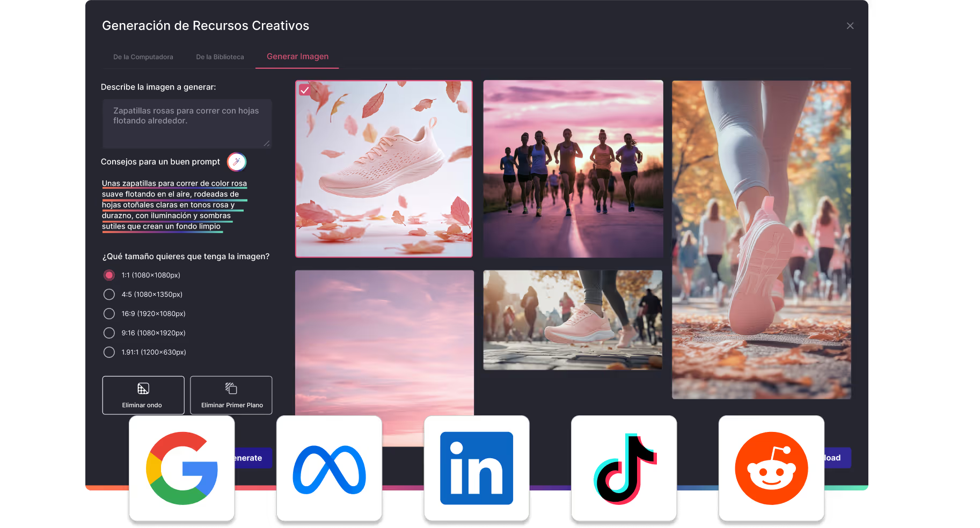Viewport: 980px width, 528px height.
Task: Click the Reddit logo tile
Action: 771,468
